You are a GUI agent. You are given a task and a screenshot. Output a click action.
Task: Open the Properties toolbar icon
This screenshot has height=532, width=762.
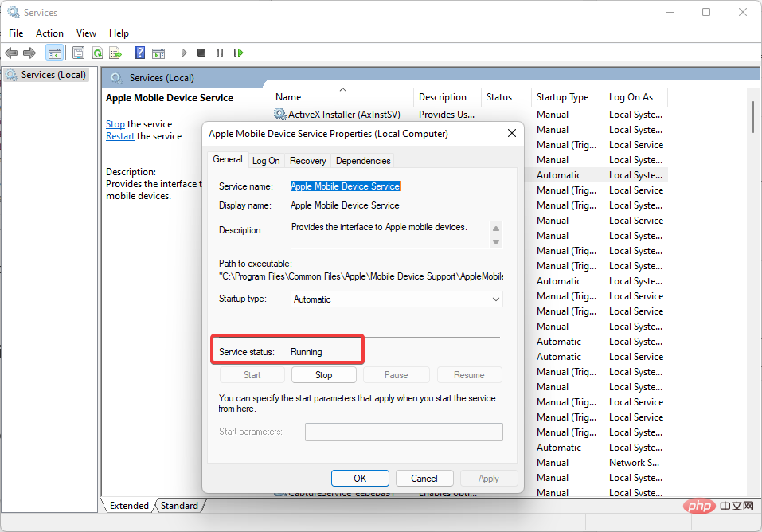[78, 53]
